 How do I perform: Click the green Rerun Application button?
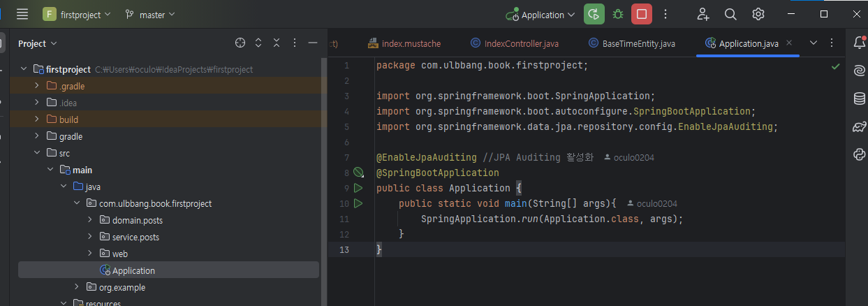pos(594,14)
